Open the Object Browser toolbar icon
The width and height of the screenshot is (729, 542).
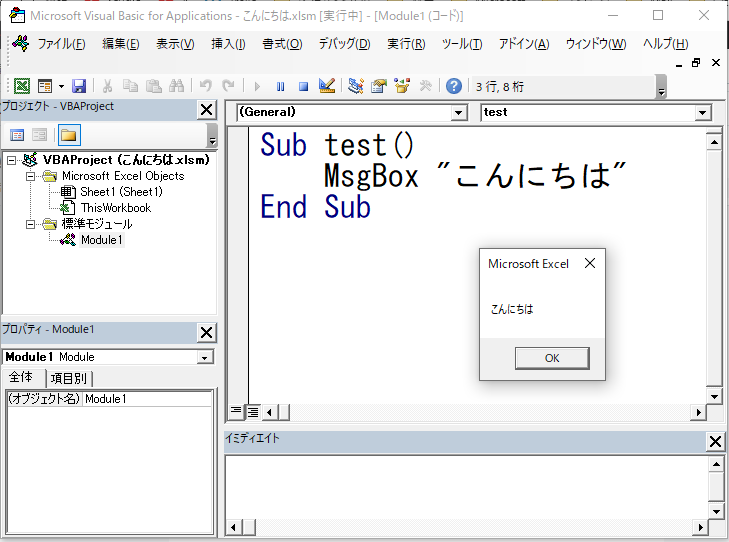point(402,86)
